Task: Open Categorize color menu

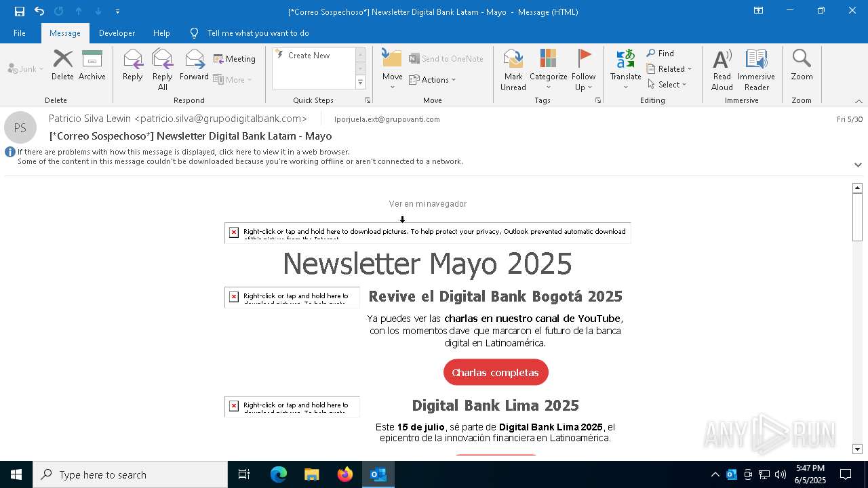Action: tap(548, 70)
